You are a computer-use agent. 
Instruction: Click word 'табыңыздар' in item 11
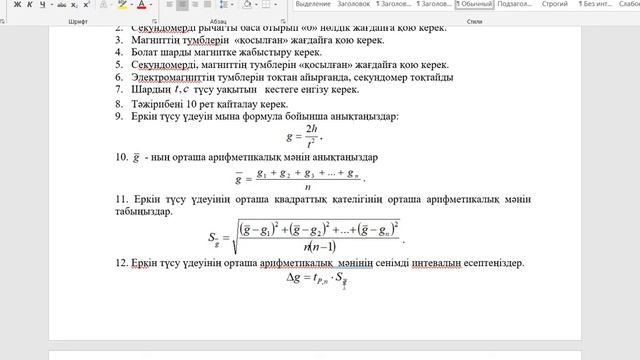[x=144, y=211]
